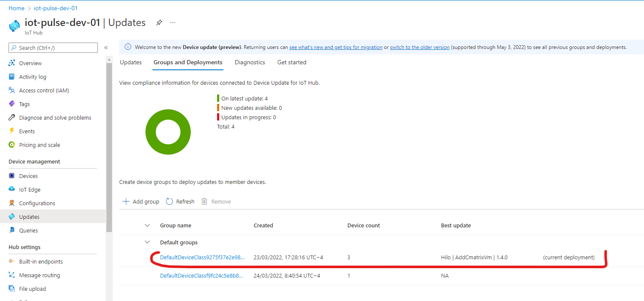Open the Overview page in sidebar
Image resolution: width=644 pixels, height=301 pixels.
pos(30,63)
